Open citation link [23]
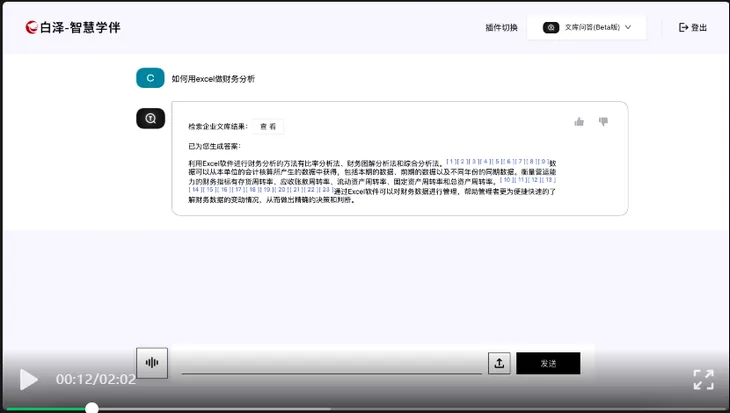 tap(326, 190)
